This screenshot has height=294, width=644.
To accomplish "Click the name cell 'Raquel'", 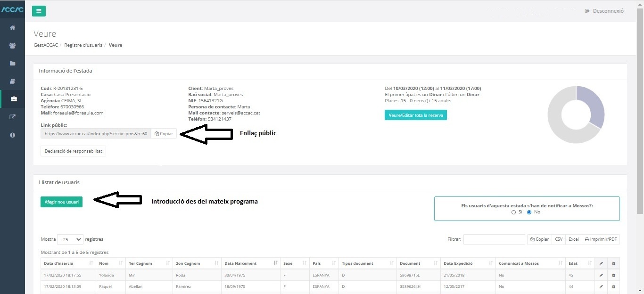I will 106,286.
